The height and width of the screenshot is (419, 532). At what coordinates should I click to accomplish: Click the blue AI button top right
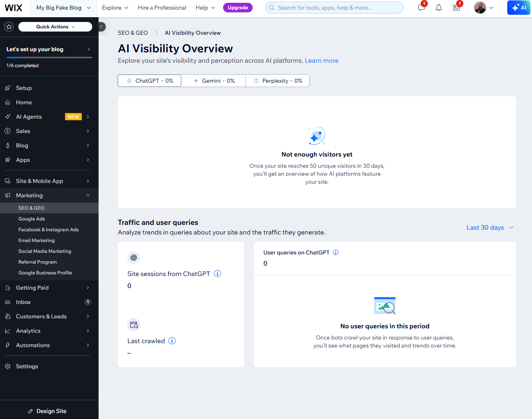[518, 7]
